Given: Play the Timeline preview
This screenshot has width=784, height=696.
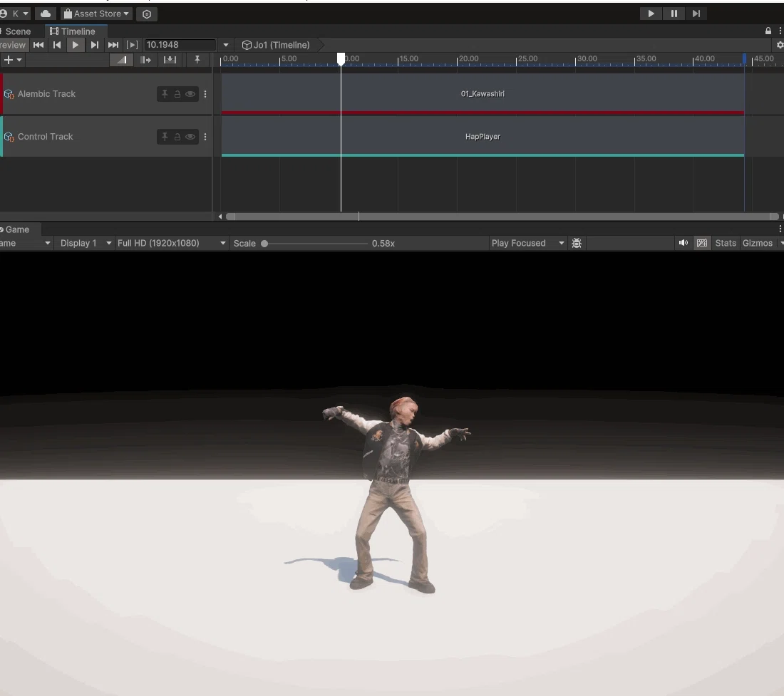Looking at the screenshot, I should click(75, 45).
